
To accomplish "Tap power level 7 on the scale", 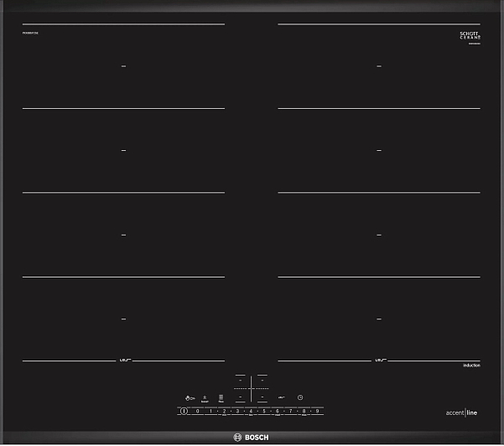I will tap(291, 412).
